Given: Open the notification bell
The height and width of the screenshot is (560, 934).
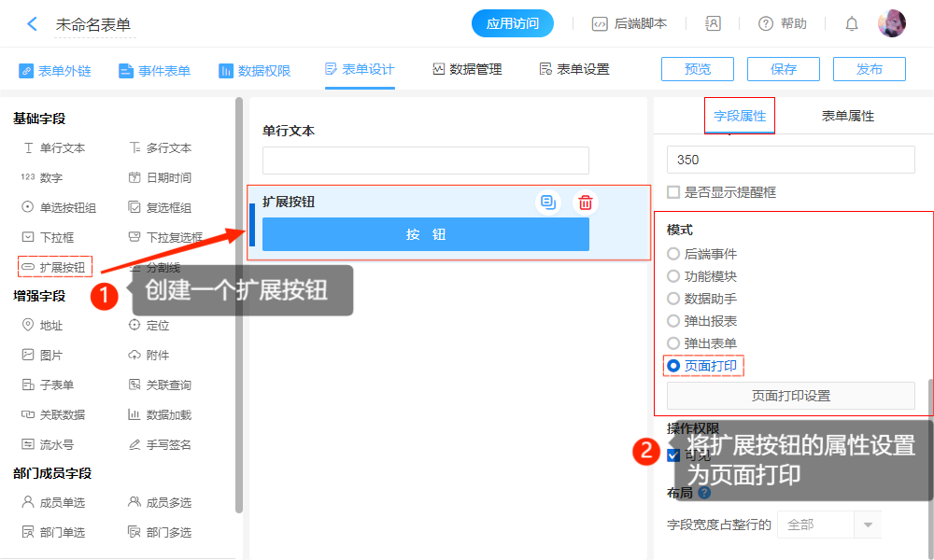Looking at the screenshot, I should pyautogui.click(x=851, y=24).
